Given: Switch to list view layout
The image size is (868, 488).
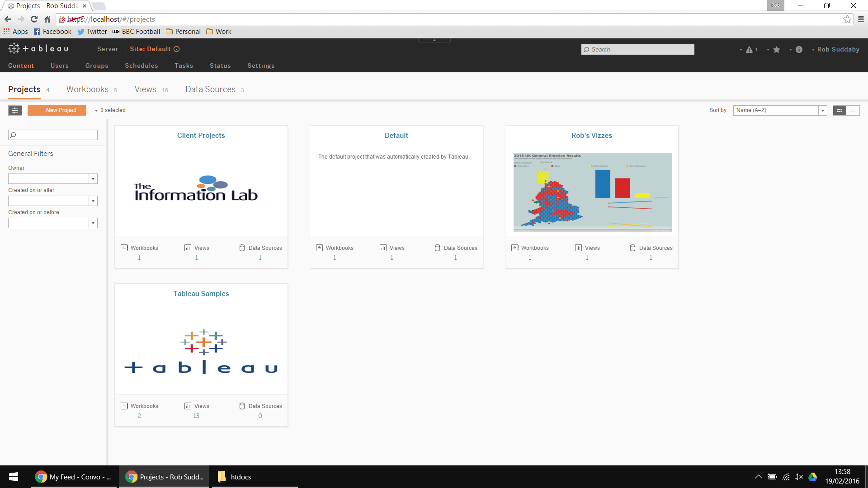Looking at the screenshot, I should click(853, 110).
